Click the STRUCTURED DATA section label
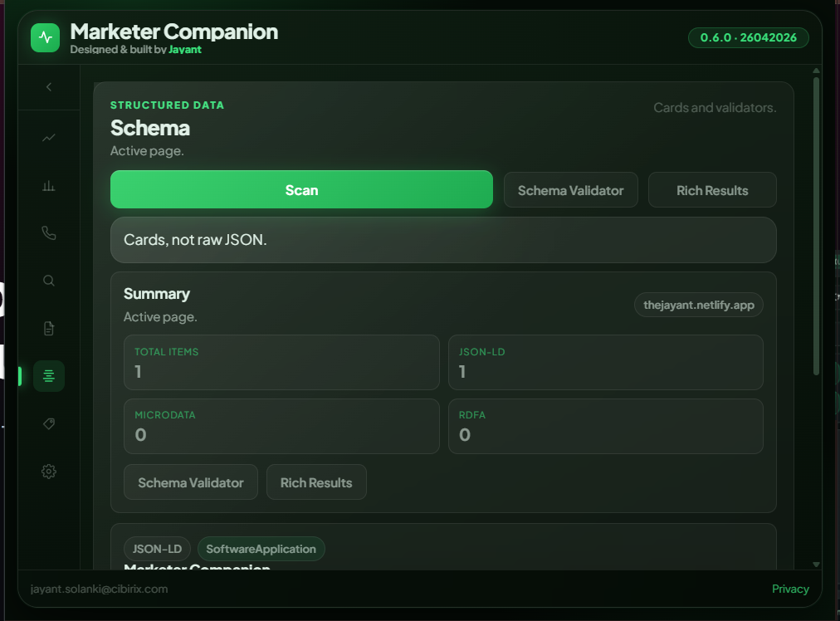This screenshot has width=840, height=621. coord(167,105)
